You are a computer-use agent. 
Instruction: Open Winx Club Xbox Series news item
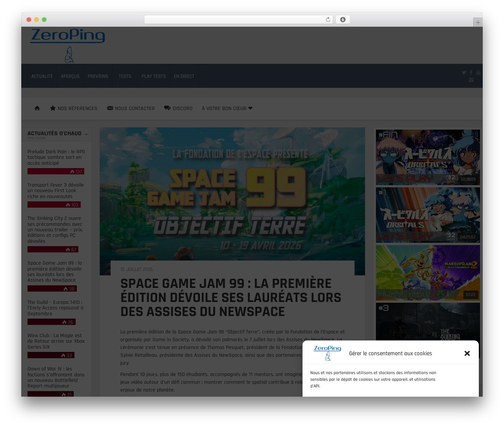(x=56, y=341)
